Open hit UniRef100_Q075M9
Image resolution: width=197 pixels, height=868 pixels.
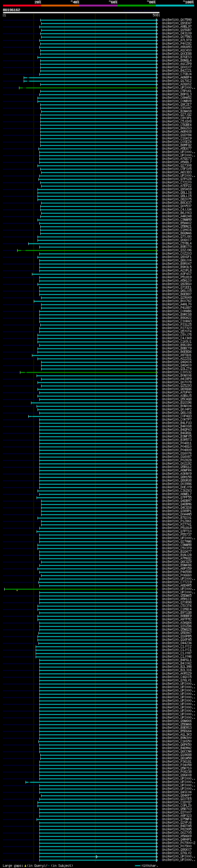177,20
